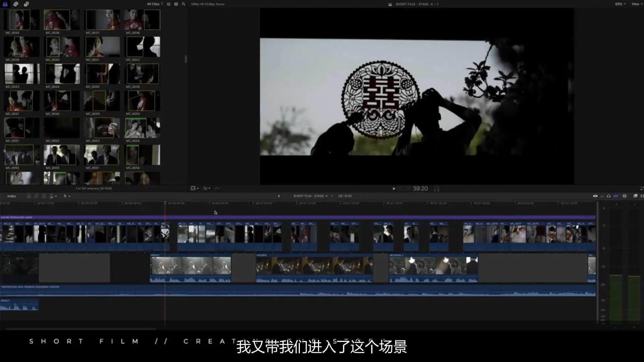Toggle the skimming button in timeline
644x362 pixels.
(x=595, y=196)
